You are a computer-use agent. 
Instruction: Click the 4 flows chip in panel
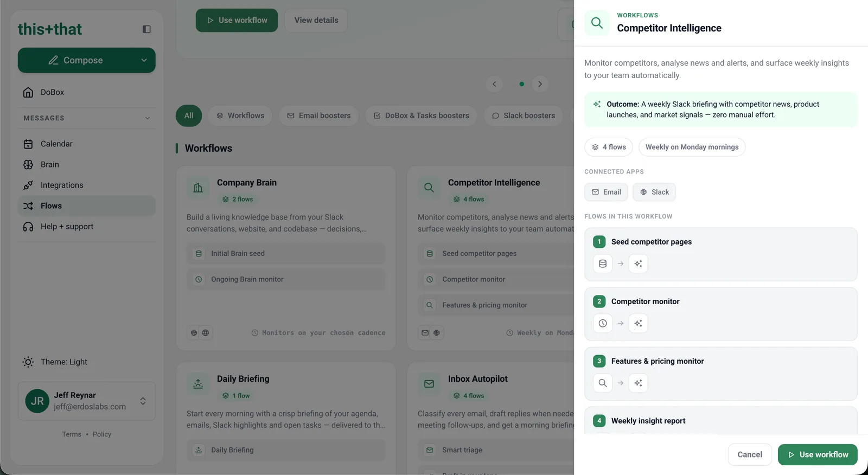(x=609, y=147)
